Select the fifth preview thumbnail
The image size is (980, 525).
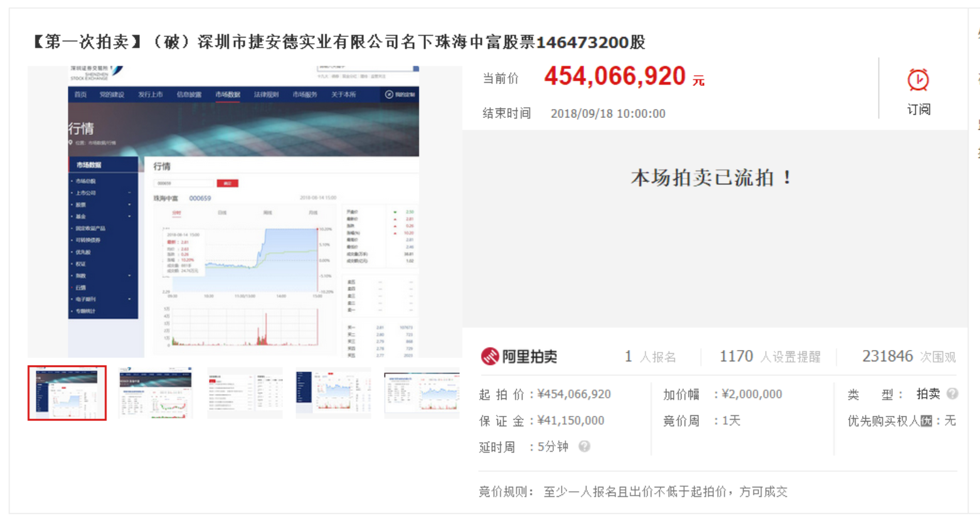point(422,393)
